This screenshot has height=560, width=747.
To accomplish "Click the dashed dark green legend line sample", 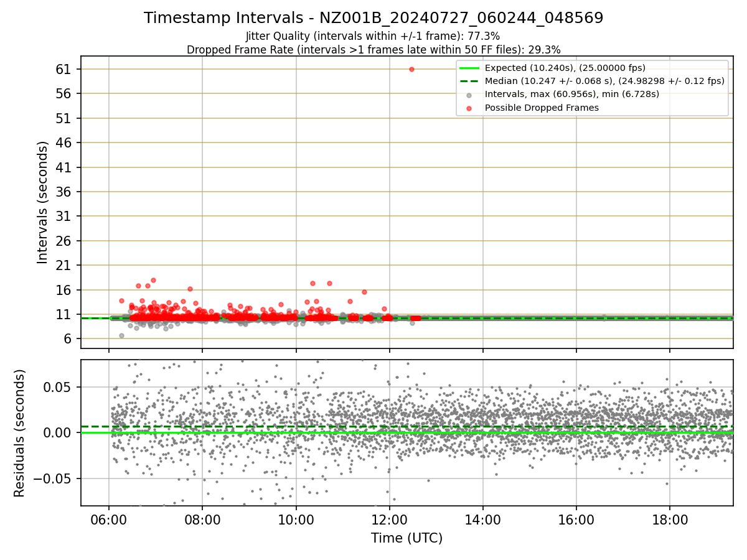I will [x=469, y=82].
